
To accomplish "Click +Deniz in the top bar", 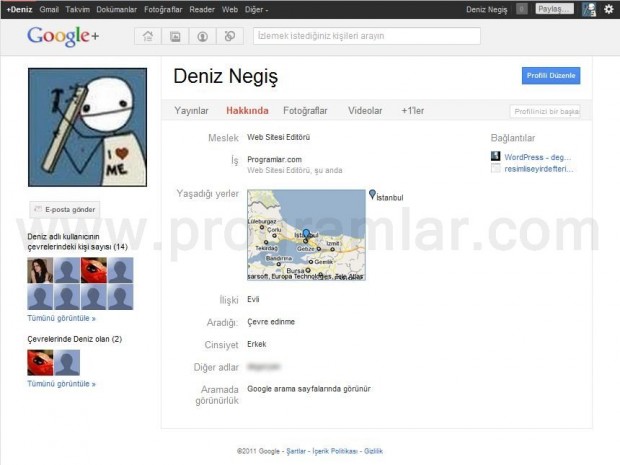I will tap(19, 9).
